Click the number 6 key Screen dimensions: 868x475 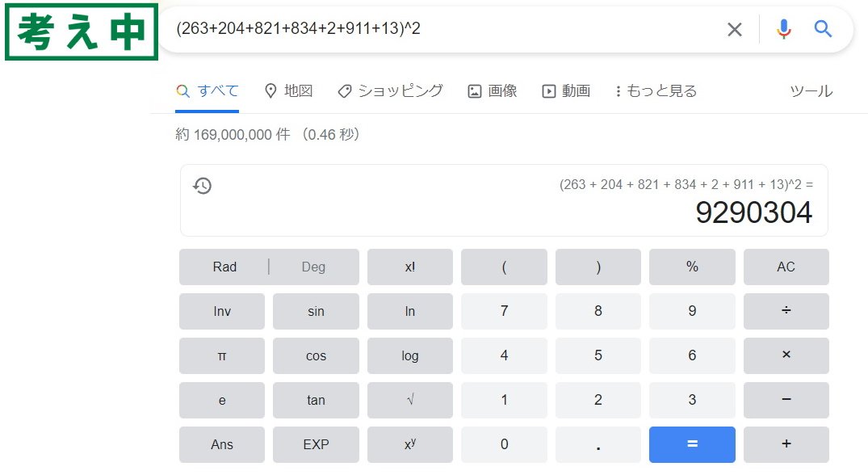[692, 355]
